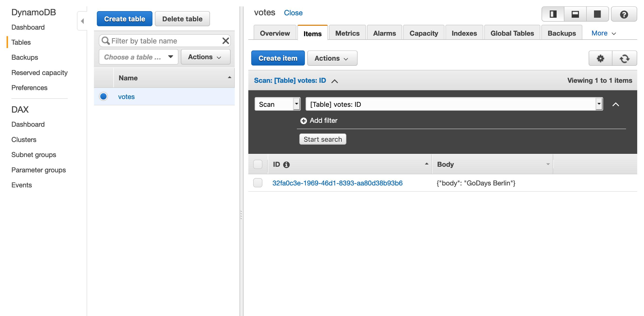Collapse the left navigation sidebar arrow
Screen dimensions: 644x316
tap(82, 21)
